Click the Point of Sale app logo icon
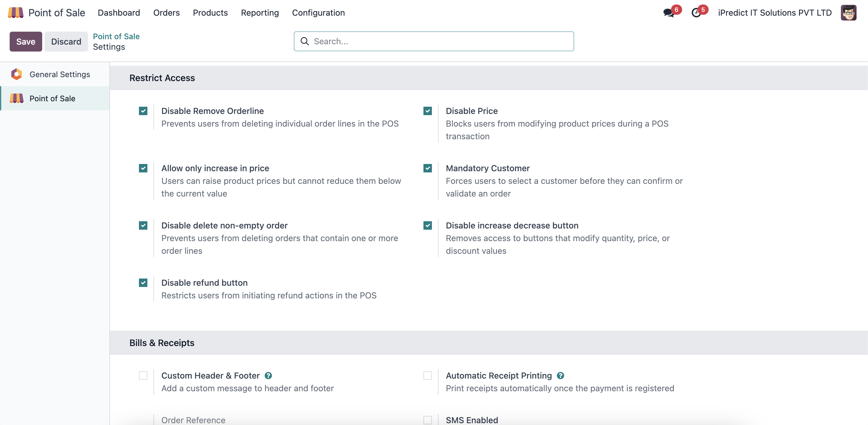 (x=15, y=13)
